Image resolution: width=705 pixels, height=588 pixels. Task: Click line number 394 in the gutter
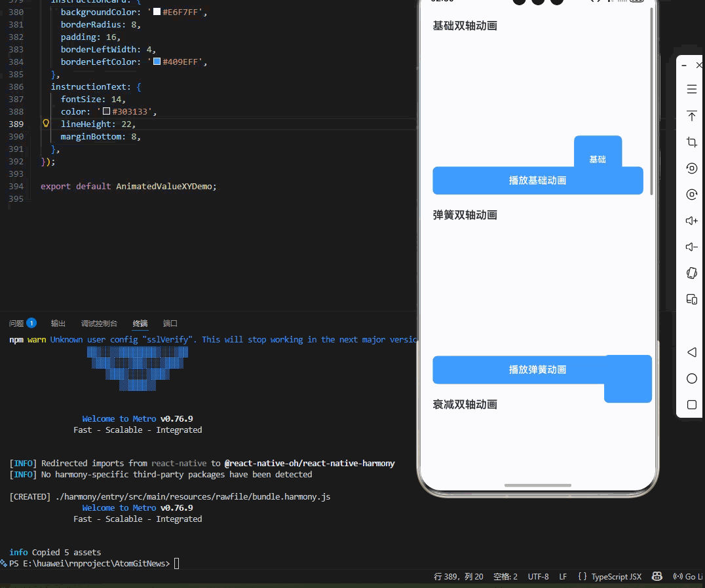point(16,186)
